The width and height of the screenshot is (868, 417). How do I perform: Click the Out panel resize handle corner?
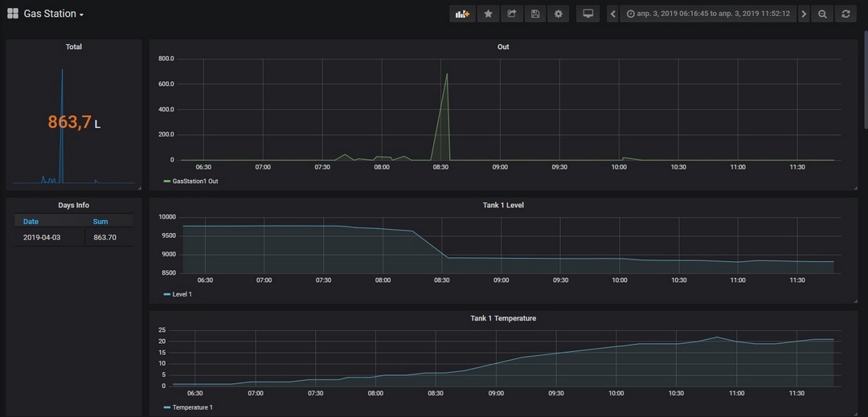855,188
